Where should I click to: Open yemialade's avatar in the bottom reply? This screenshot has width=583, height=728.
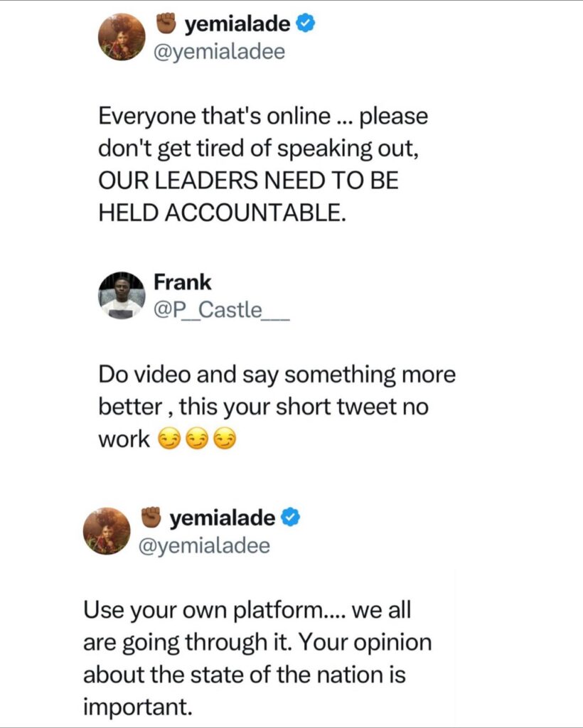click(107, 531)
